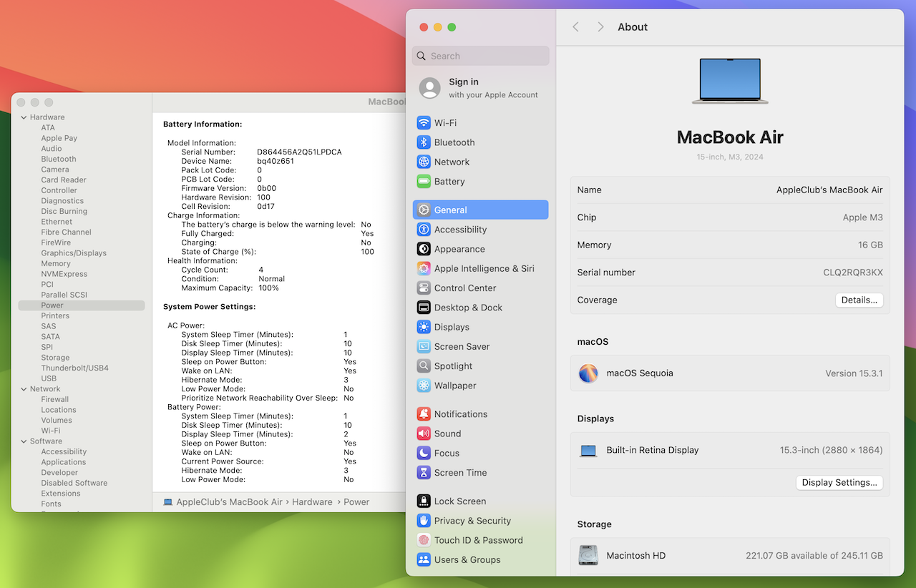Screen dimensions: 916x588
Task: Select Apple Pay in Hardware list
Action: [x=59, y=138]
